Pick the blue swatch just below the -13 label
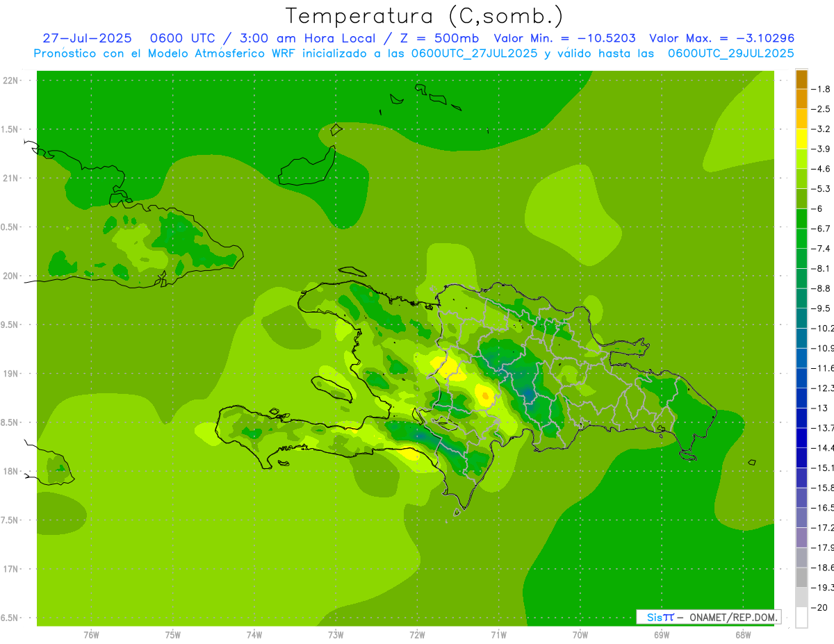Screen dimensions: 834x644 coord(801,418)
